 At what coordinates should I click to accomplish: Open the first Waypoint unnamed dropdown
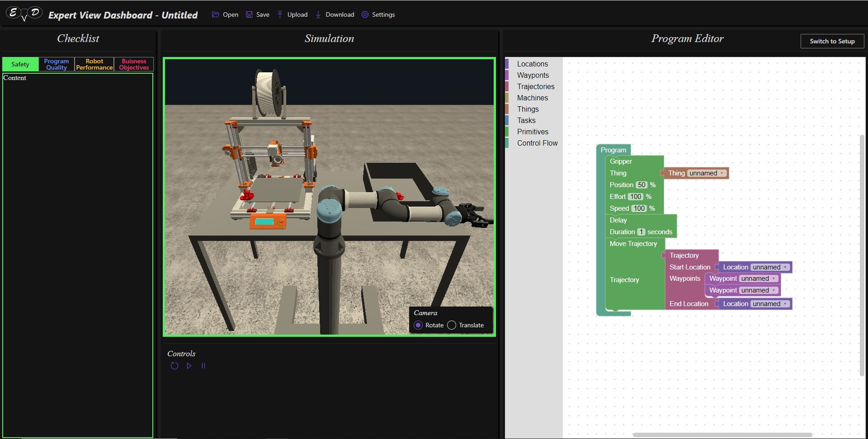coord(759,279)
